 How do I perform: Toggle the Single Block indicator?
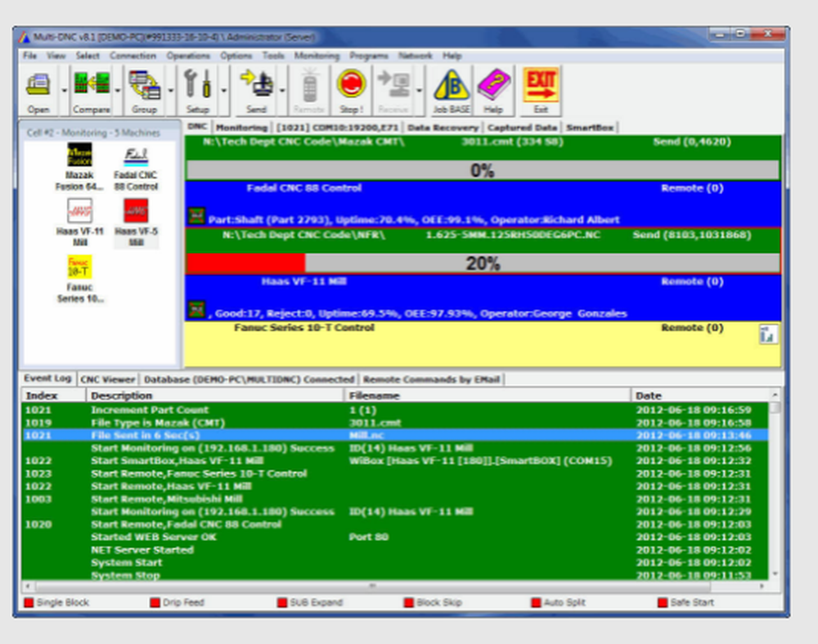[x=29, y=603]
